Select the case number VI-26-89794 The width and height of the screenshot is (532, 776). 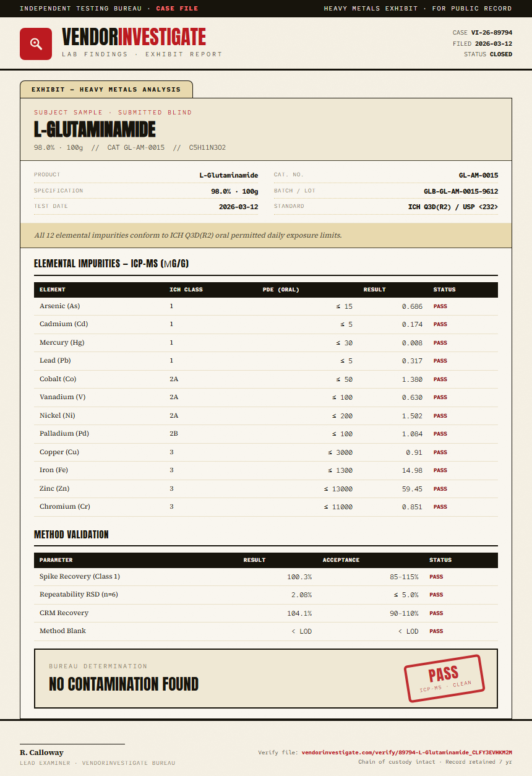point(492,33)
